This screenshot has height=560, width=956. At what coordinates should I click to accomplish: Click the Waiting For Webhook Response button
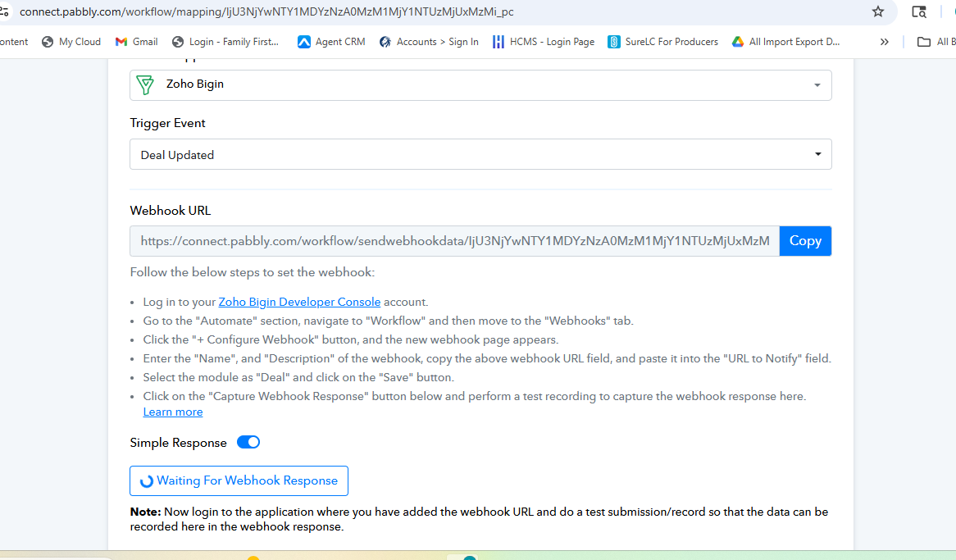pos(239,480)
